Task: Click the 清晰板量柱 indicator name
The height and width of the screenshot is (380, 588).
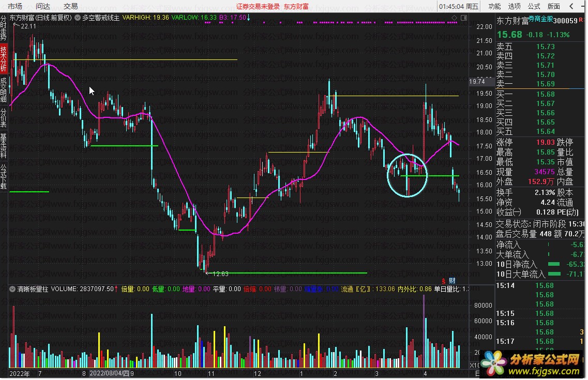Action: click(x=33, y=289)
